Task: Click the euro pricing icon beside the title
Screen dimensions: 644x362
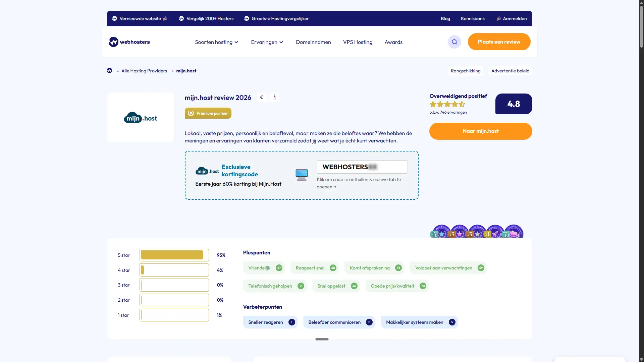Action: 262,97
